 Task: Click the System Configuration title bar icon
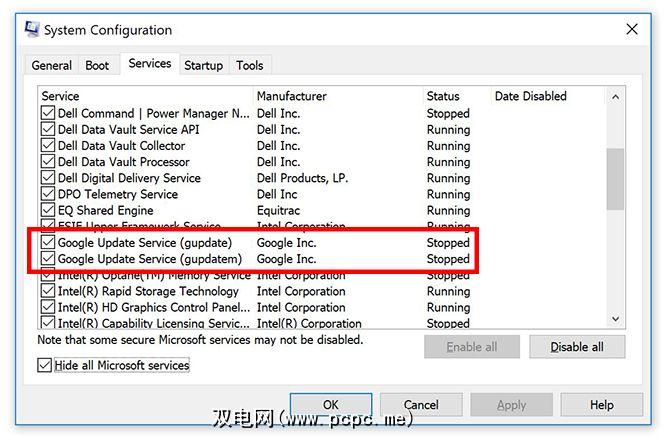point(32,29)
